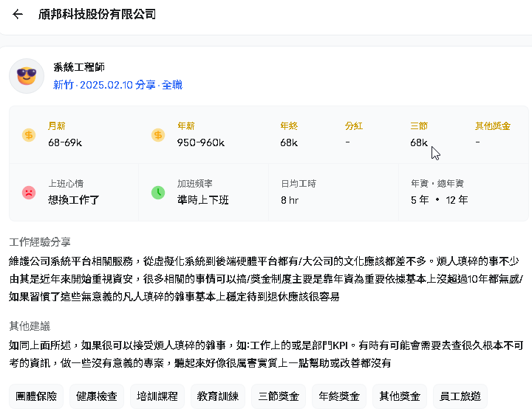Viewport: 532px width, 420px height.
Task: Click the job title 系統工程師
Action: [79, 67]
